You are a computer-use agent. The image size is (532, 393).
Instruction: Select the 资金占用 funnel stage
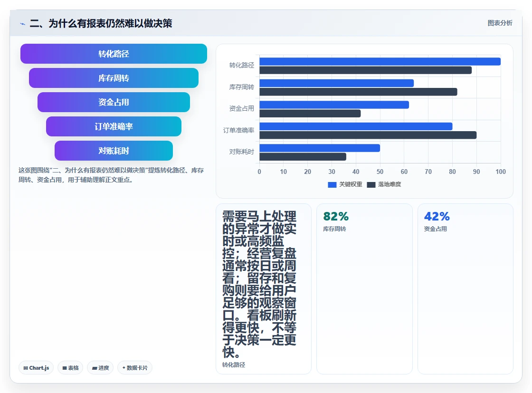(x=114, y=102)
